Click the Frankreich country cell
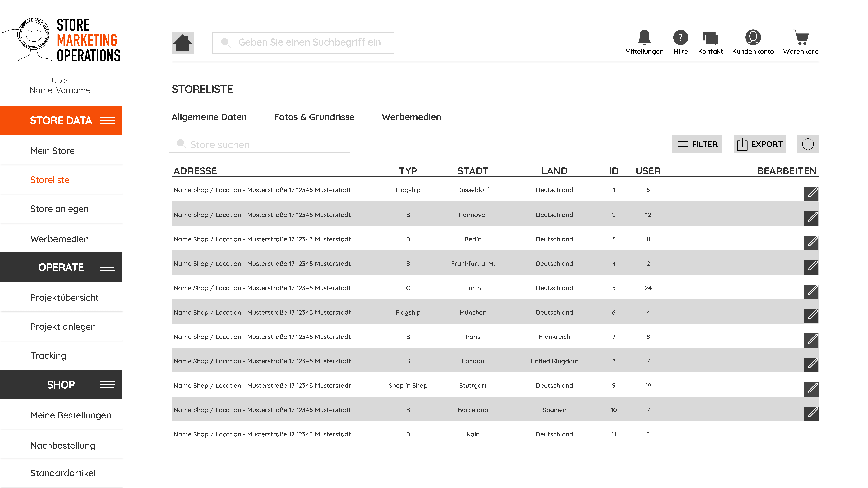This screenshot has height=488, width=868. (x=554, y=337)
